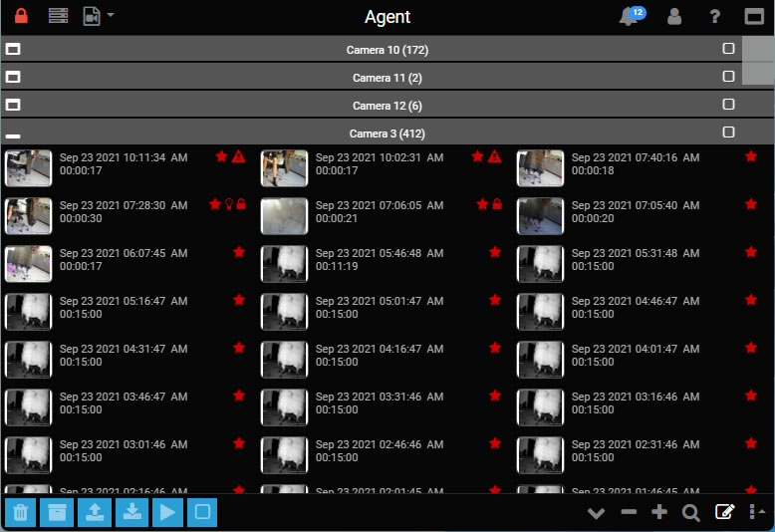Play the selected recordings
This screenshot has height=532, width=775.
(166, 512)
